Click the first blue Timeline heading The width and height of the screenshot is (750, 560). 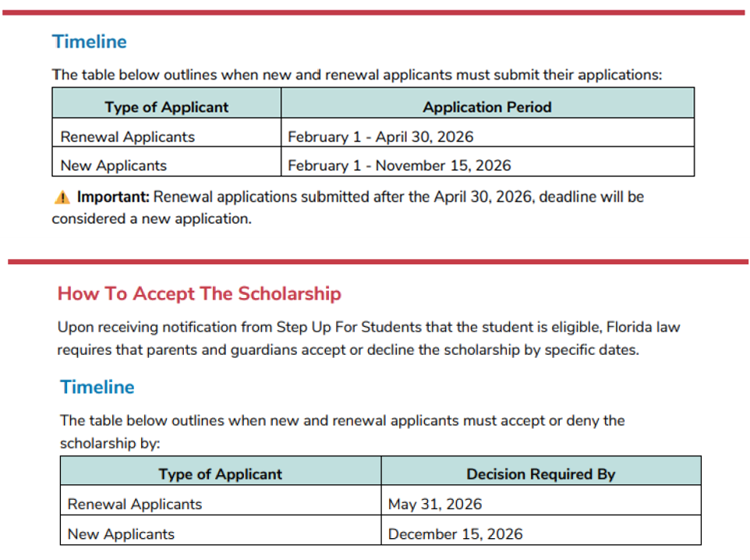coord(89,42)
